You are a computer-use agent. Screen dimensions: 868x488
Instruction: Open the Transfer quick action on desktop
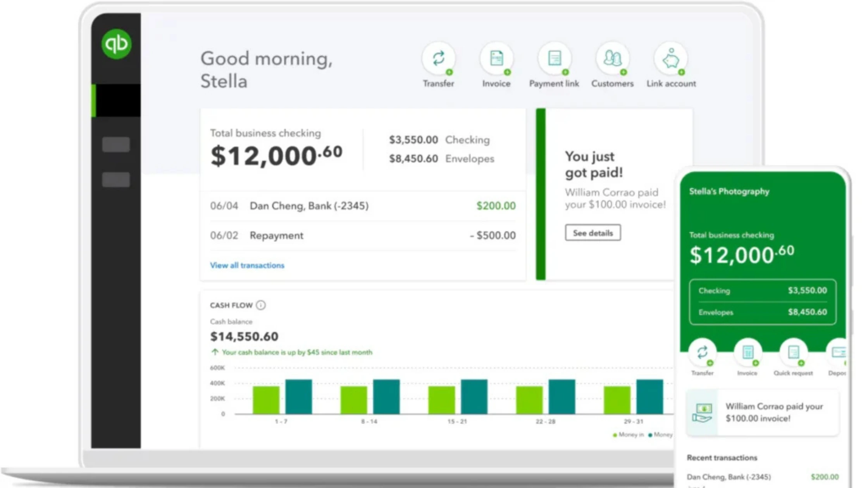[x=438, y=59]
